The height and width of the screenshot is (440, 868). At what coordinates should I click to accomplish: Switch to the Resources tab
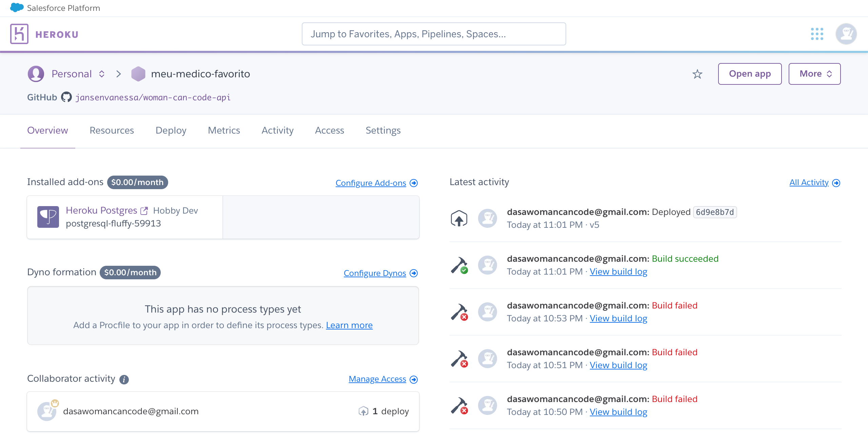tap(112, 131)
